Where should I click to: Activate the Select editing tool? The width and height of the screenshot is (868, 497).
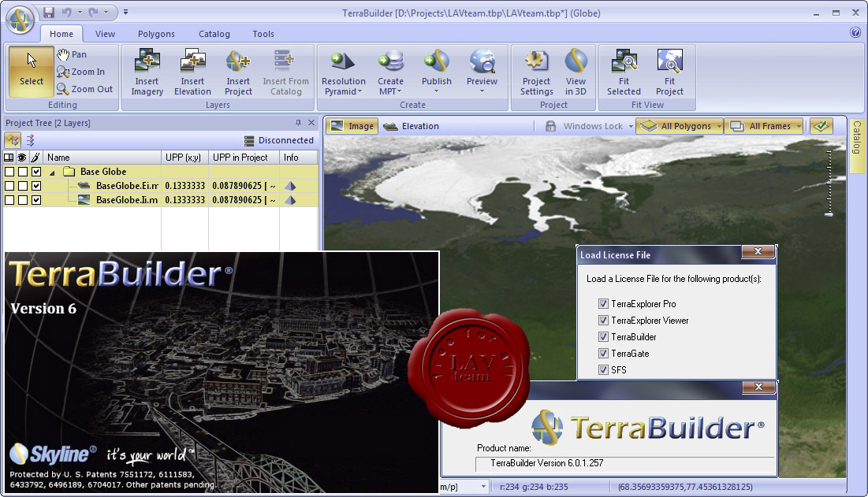(x=31, y=72)
